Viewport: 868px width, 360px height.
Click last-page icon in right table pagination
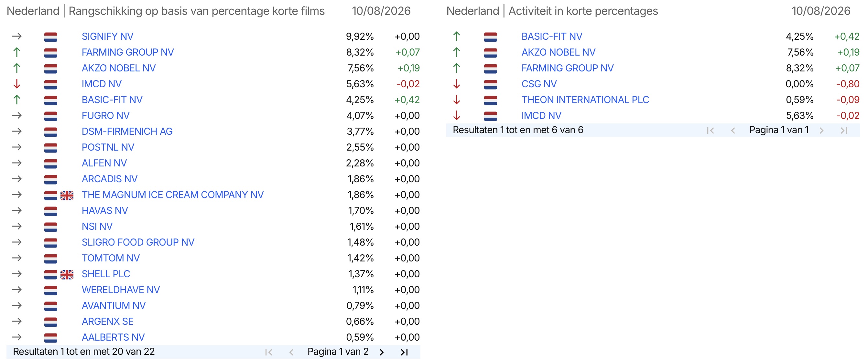coord(844,130)
